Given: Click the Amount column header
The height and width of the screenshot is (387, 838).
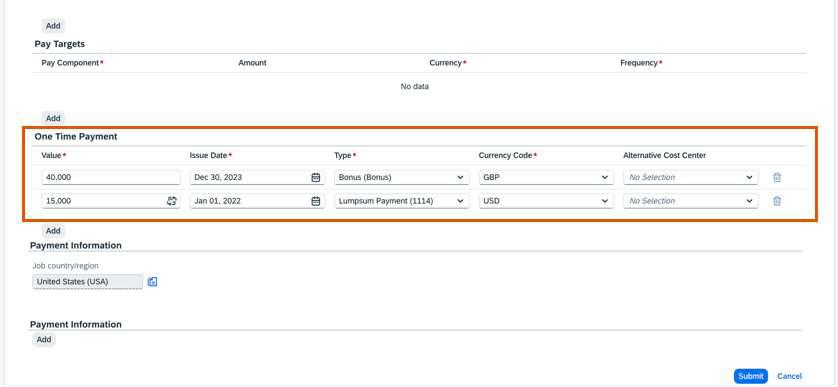Looking at the screenshot, I should (x=252, y=63).
